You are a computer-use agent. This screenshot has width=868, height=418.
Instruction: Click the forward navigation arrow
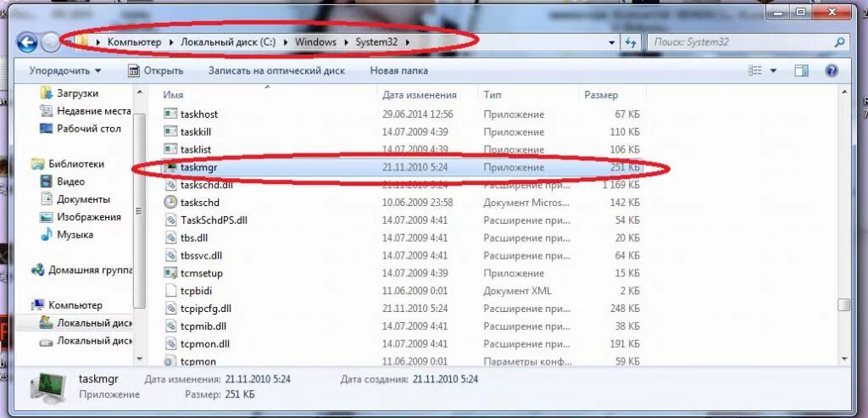(50, 42)
